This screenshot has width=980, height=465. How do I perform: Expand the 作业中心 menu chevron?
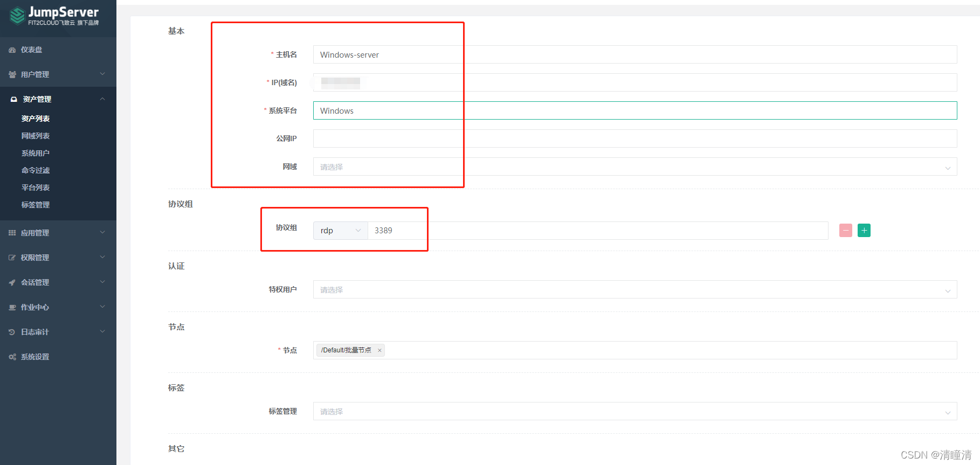102,307
